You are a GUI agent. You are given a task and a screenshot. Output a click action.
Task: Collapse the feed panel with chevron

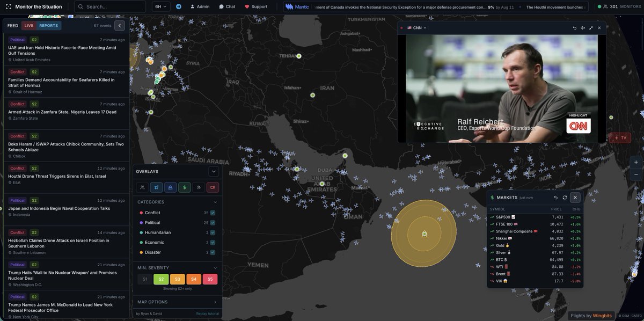click(x=120, y=25)
